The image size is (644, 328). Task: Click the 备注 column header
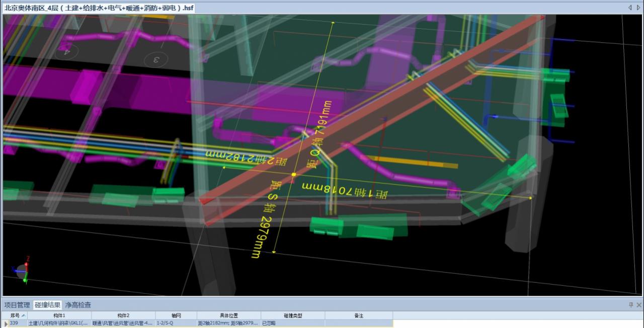pos(358,315)
